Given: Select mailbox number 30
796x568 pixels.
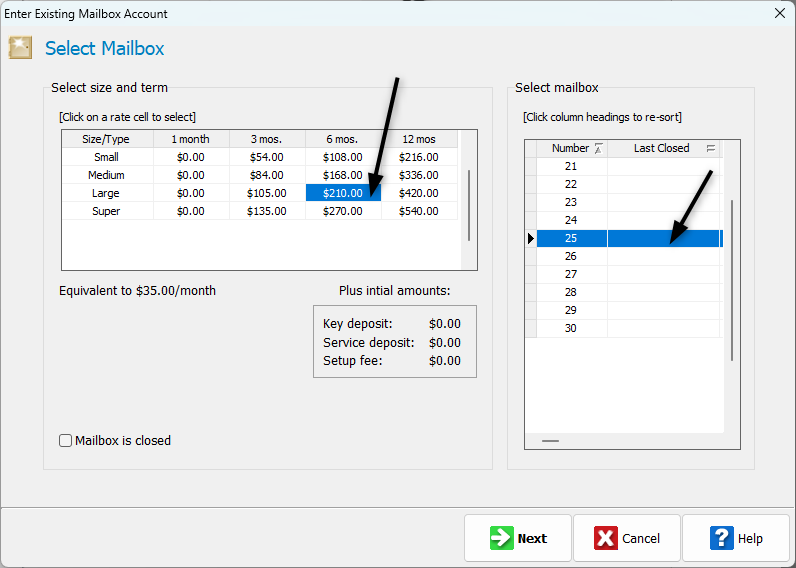Looking at the screenshot, I should pos(628,328).
